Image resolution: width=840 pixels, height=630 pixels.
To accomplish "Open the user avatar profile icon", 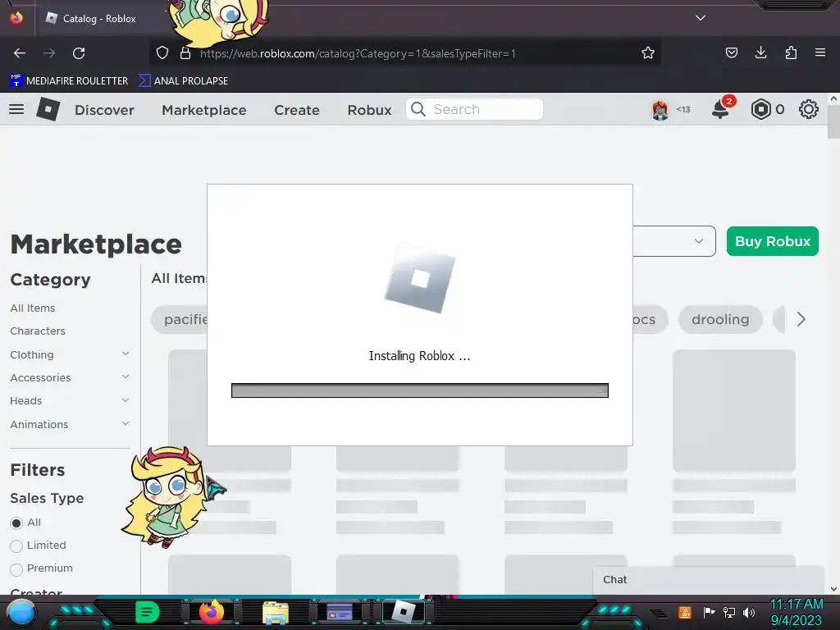I will (x=660, y=110).
